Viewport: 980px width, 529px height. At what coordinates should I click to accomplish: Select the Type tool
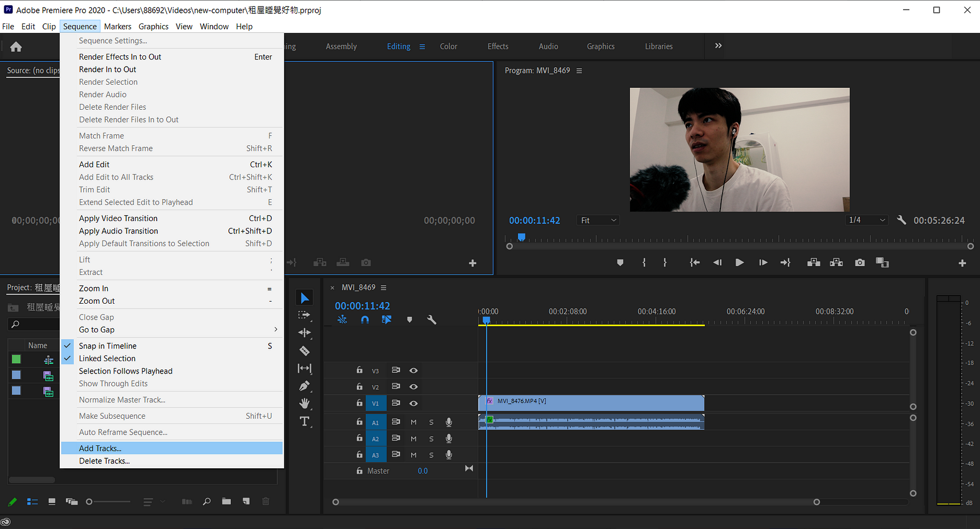pyautogui.click(x=304, y=421)
